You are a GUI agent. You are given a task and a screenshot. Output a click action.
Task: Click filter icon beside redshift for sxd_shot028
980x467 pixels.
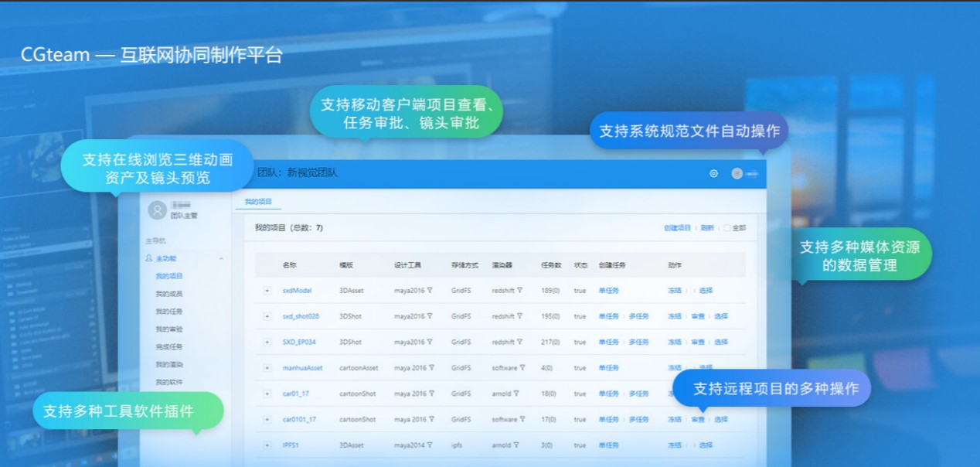pos(520,316)
